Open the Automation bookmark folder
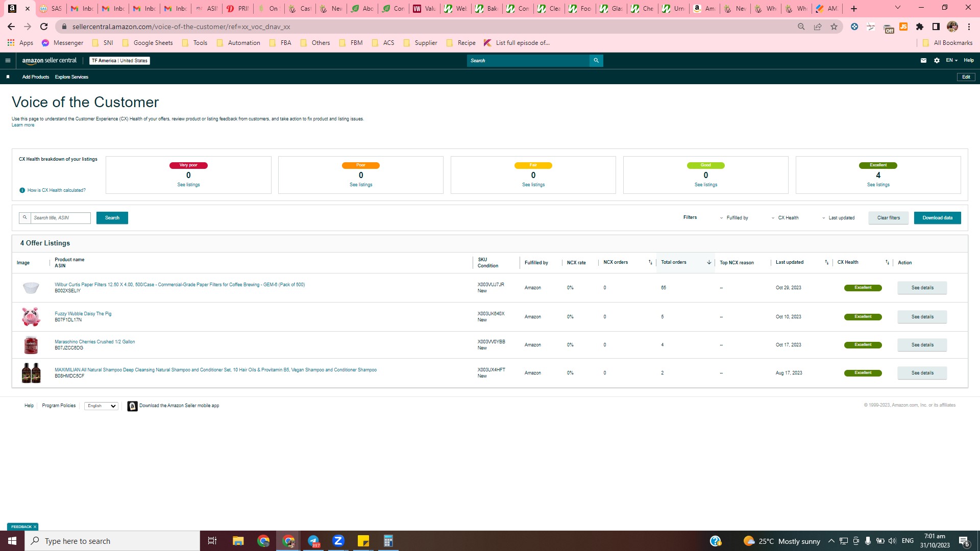This screenshot has height=551, width=980. click(238, 43)
